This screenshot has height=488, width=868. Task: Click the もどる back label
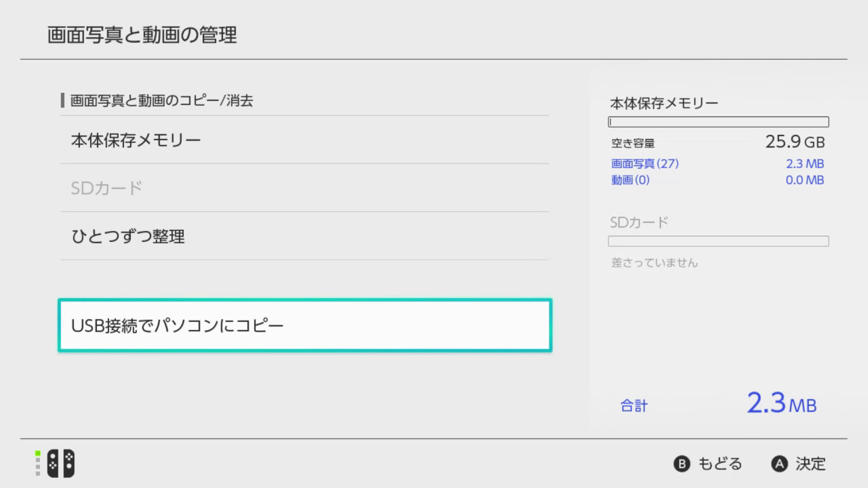click(719, 464)
